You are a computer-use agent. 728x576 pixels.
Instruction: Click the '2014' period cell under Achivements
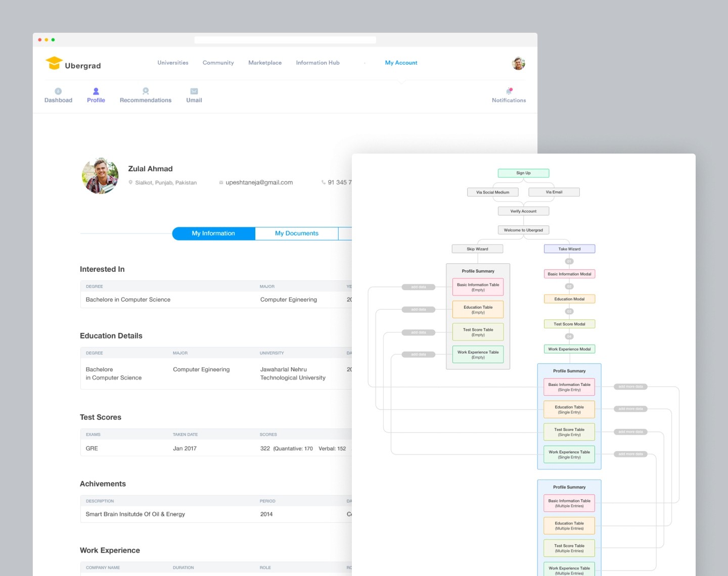[x=266, y=514]
